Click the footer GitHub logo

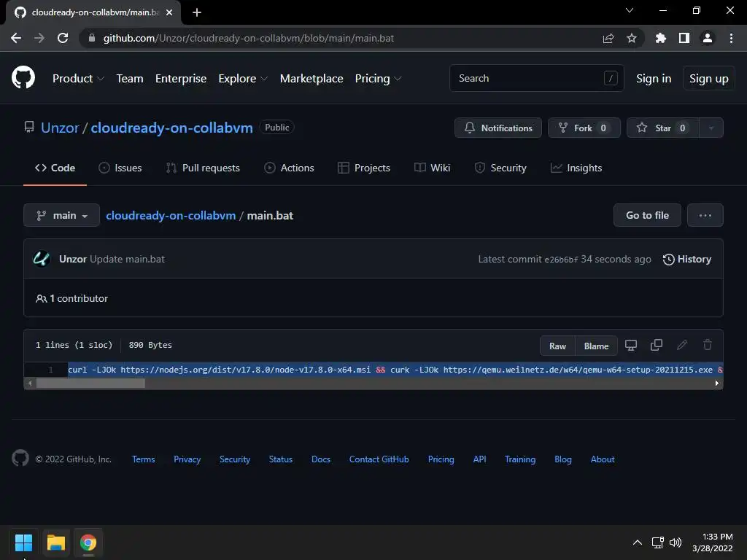[x=20, y=459]
